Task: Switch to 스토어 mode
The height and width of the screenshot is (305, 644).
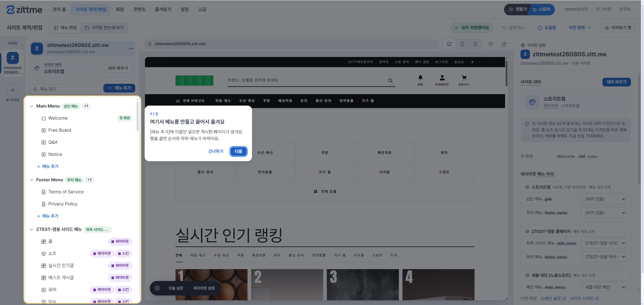Action: [x=542, y=9]
